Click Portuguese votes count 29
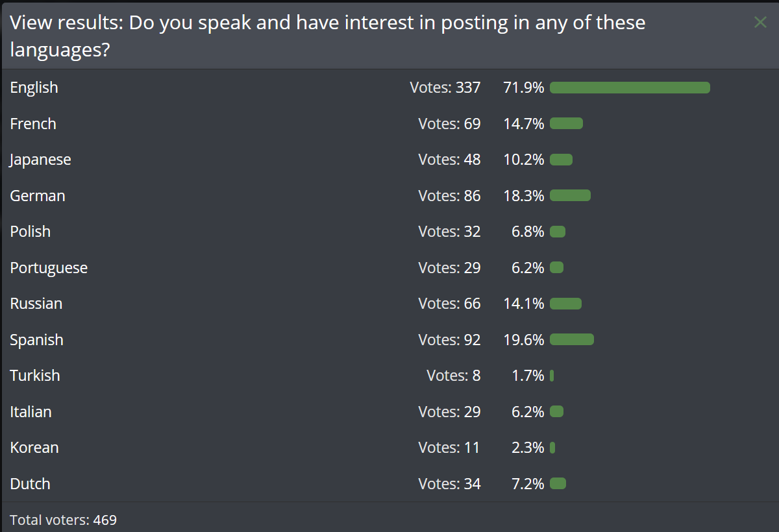Image resolution: width=779 pixels, height=532 pixels. click(x=449, y=268)
